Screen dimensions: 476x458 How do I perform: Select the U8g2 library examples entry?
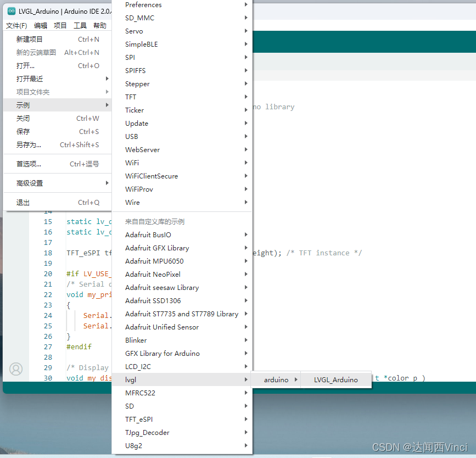[133, 445]
